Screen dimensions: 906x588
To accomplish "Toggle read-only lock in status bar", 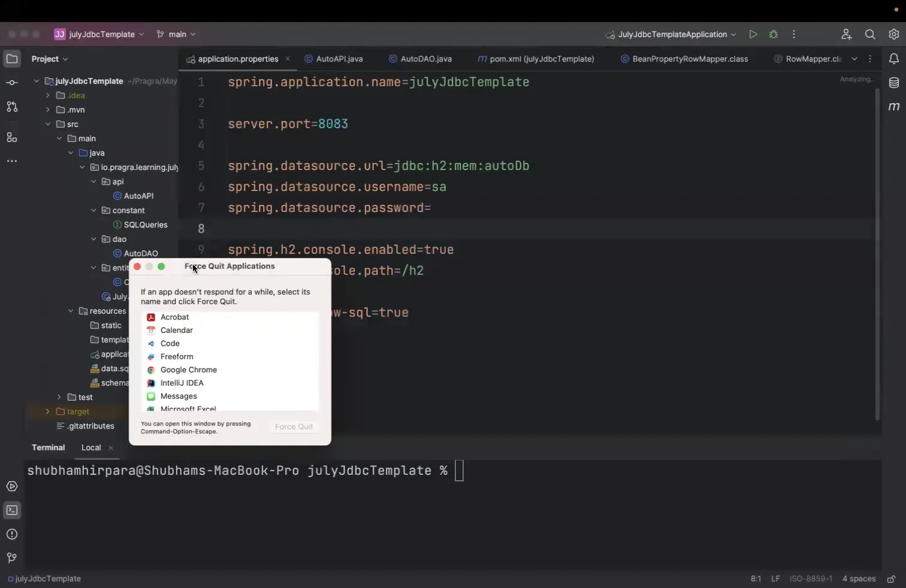I will [892, 579].
